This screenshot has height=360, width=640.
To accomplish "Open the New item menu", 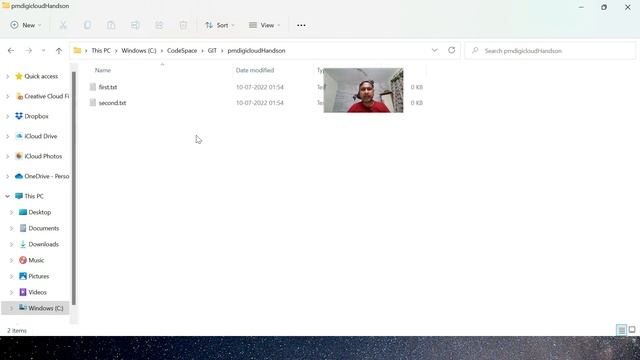I will [26, 25].
